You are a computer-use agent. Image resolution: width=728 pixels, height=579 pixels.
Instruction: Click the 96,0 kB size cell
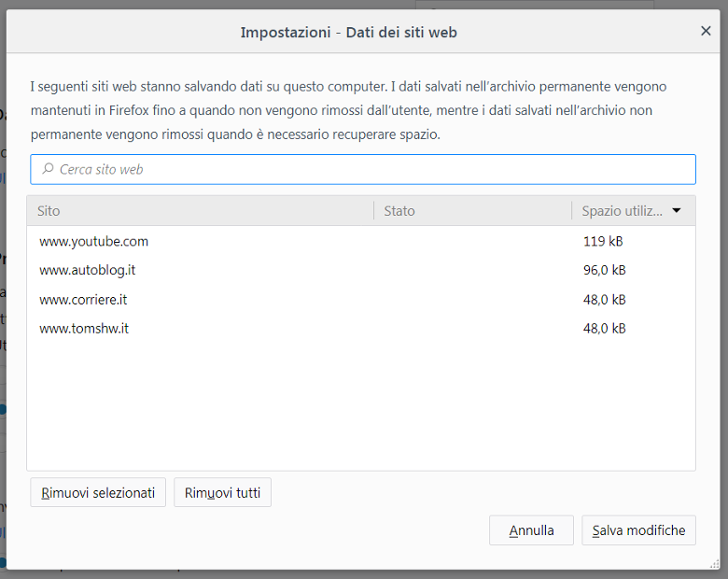pyautogui.click(x=604, y=270)
